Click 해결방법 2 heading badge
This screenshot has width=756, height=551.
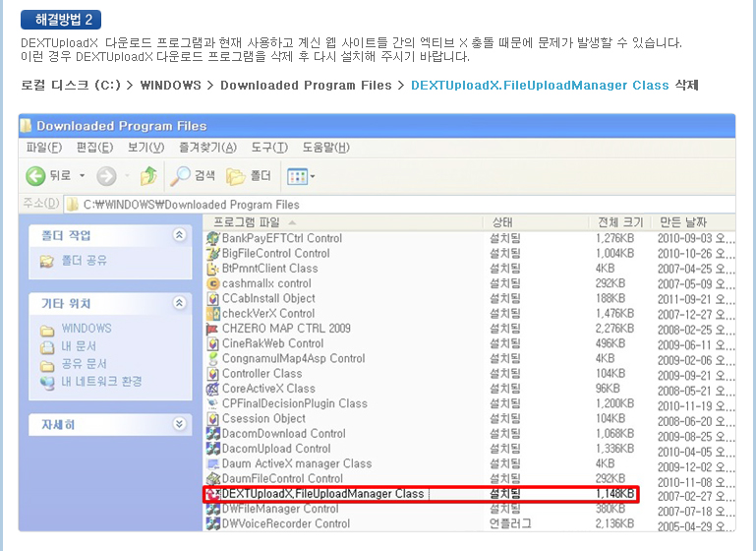pos(61,20)
